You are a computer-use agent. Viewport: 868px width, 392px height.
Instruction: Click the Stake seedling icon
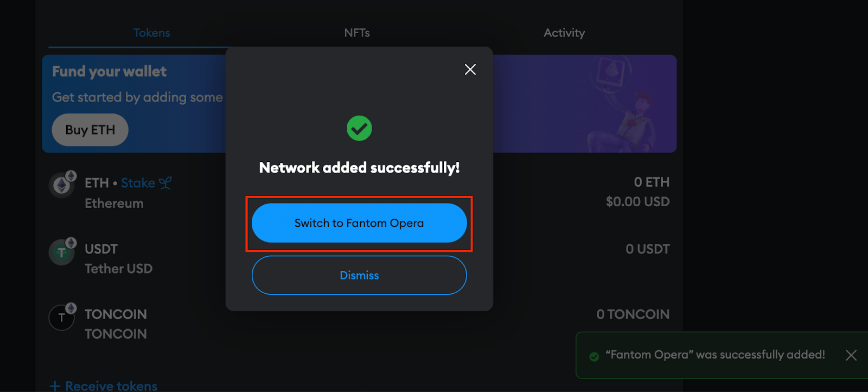[x=165, y=183]
